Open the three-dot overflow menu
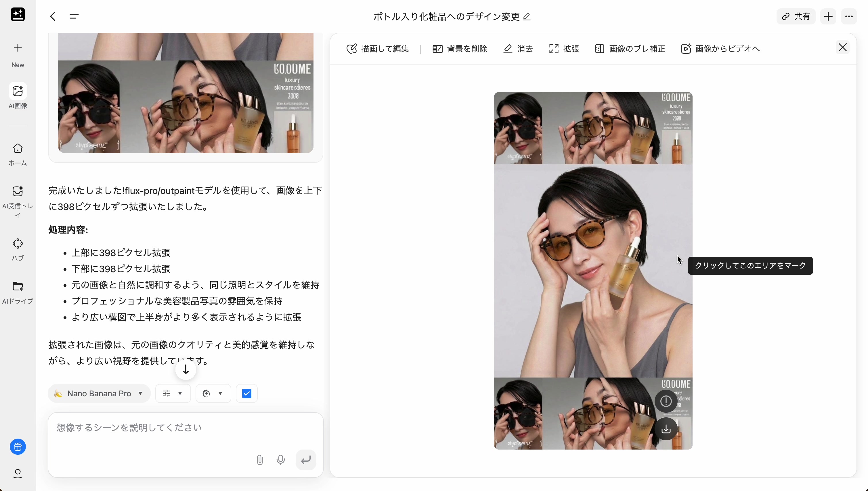Viewport: 868px width, 491px height. click(x=849, y=16)
